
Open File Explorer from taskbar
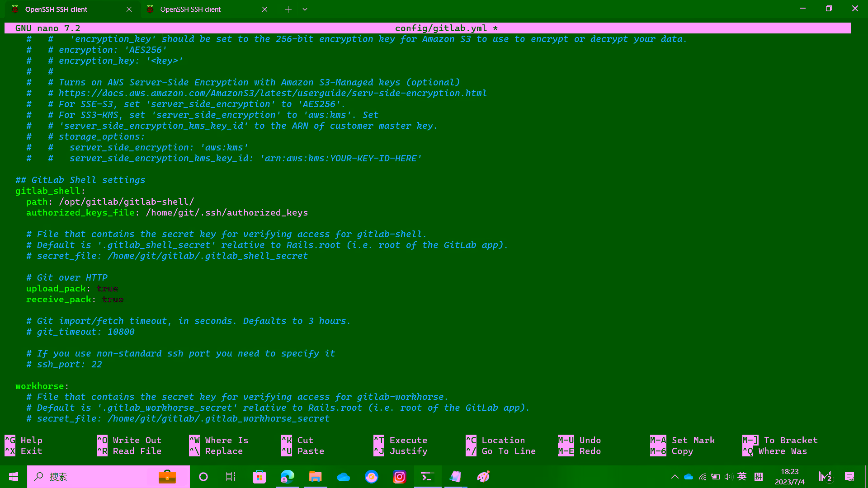tap(315, 477)
